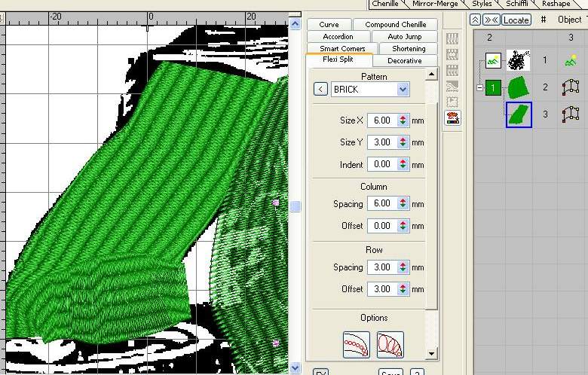Click the canvas vertical scrollbar thumb
The height and width of the screenshot is (375, 588).
296,206
